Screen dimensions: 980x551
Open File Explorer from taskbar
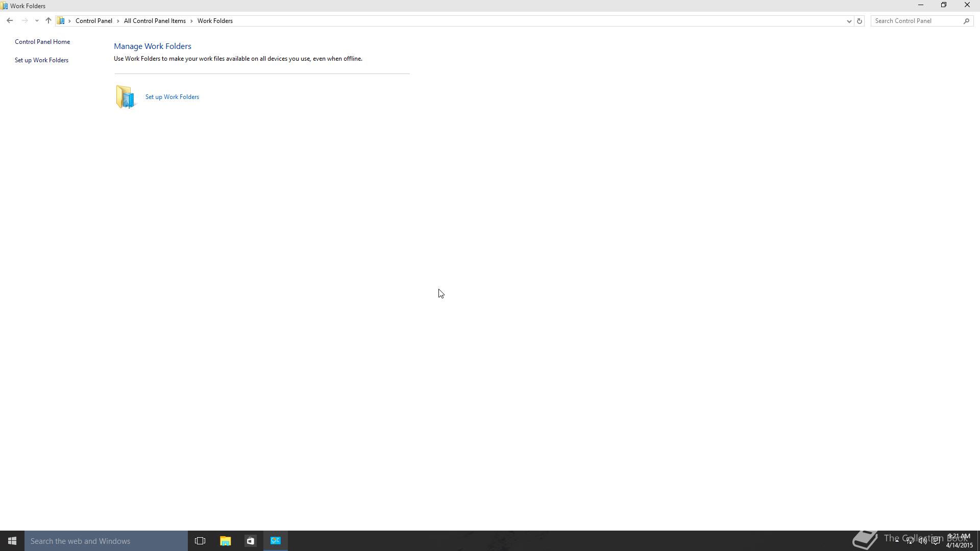[x=225, y=541]
